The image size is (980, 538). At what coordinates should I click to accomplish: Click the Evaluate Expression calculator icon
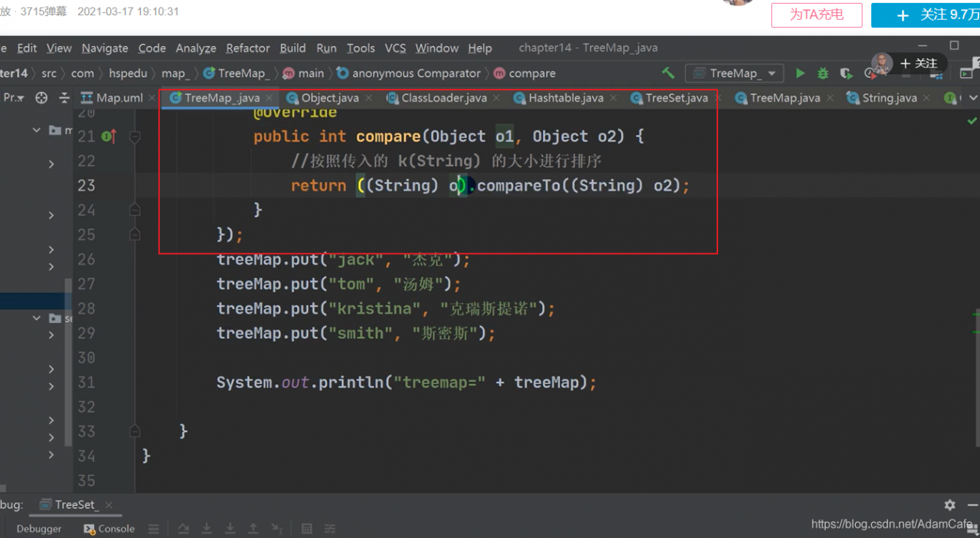click(x=307, y=529)
